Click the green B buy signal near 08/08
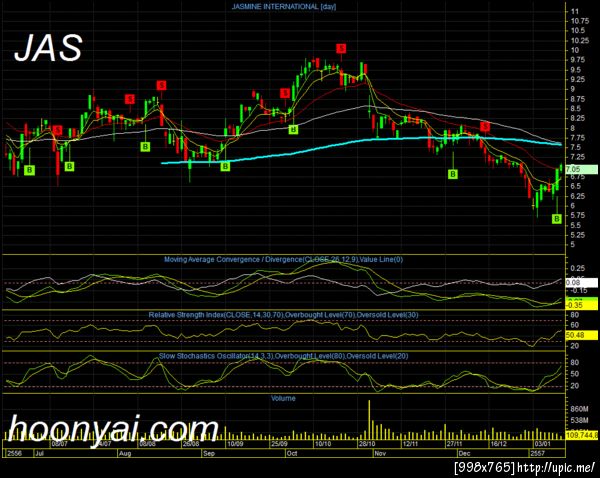This screenshot has width=600, height=478. coord(145,147)
